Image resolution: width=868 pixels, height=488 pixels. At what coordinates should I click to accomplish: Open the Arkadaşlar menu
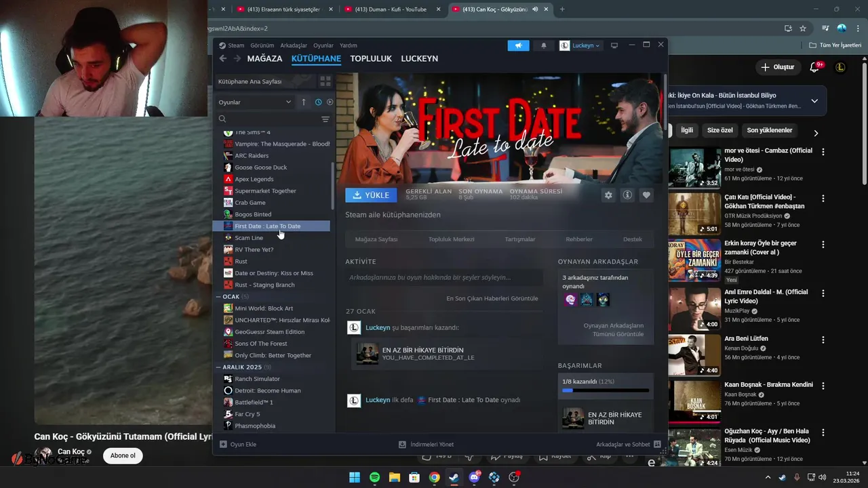[x=294, y=45]
